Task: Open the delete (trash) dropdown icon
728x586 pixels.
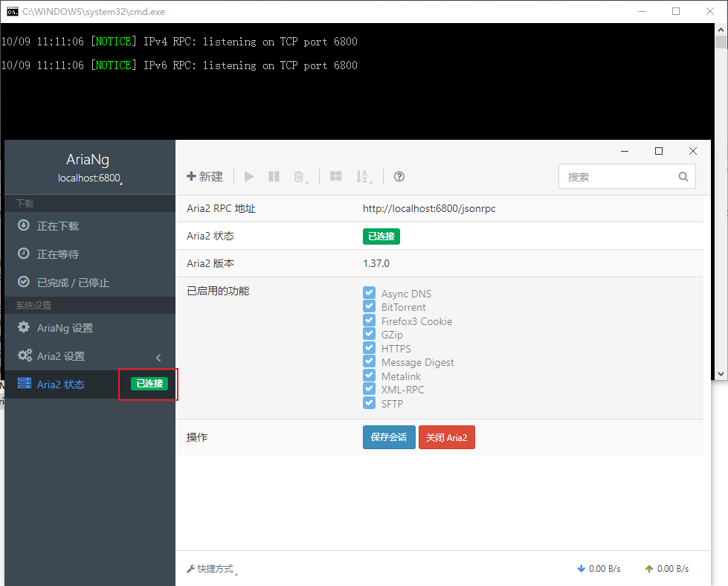Action: click(x=300, y=176)
